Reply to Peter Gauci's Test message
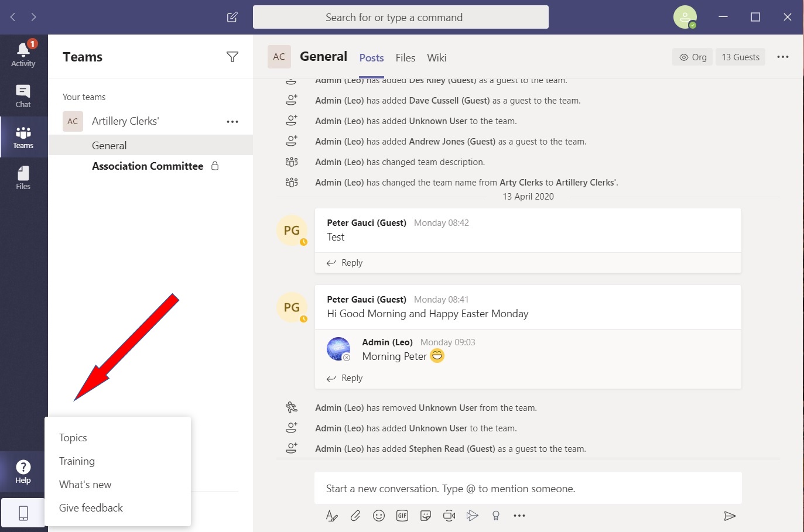The image size is (804, 532). coord(350,262)
